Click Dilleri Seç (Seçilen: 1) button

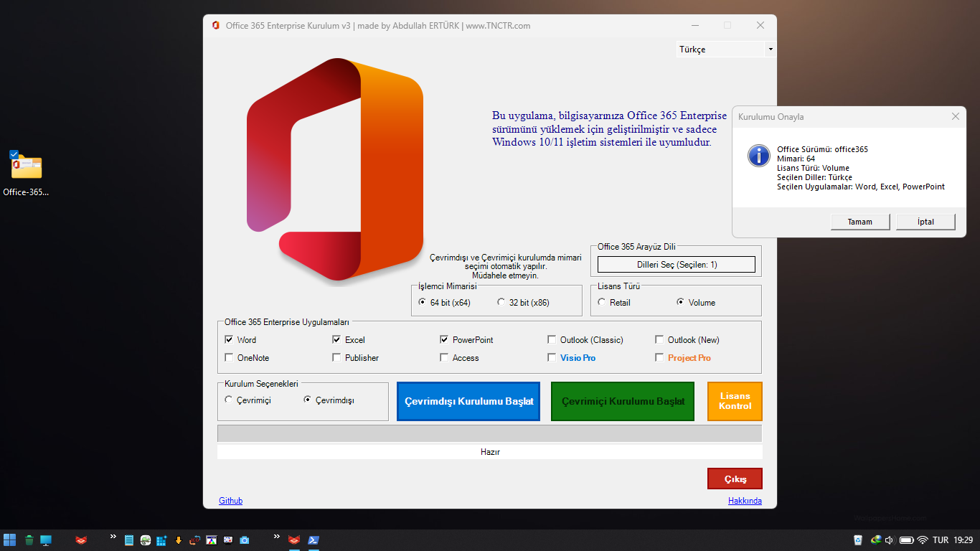click(x=677, y=265)
